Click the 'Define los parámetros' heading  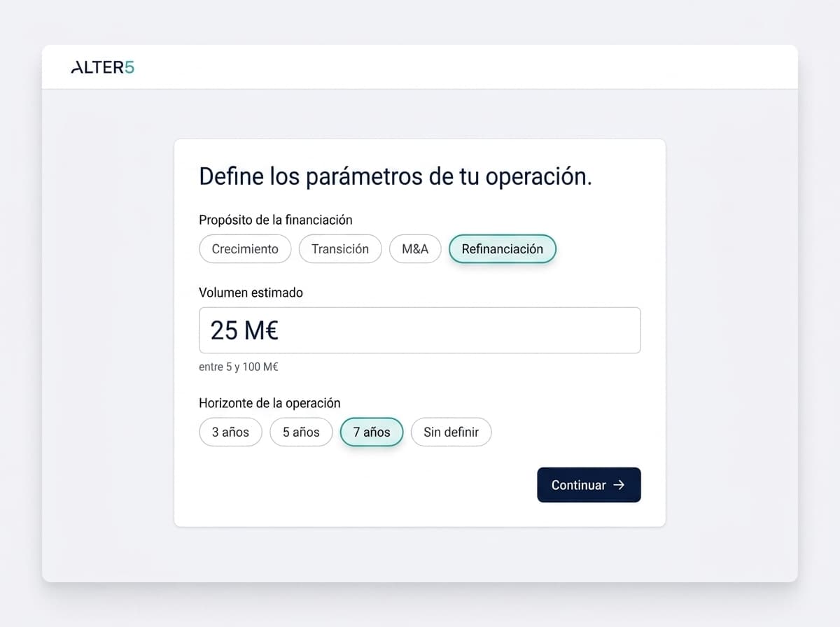pos(395,176)
